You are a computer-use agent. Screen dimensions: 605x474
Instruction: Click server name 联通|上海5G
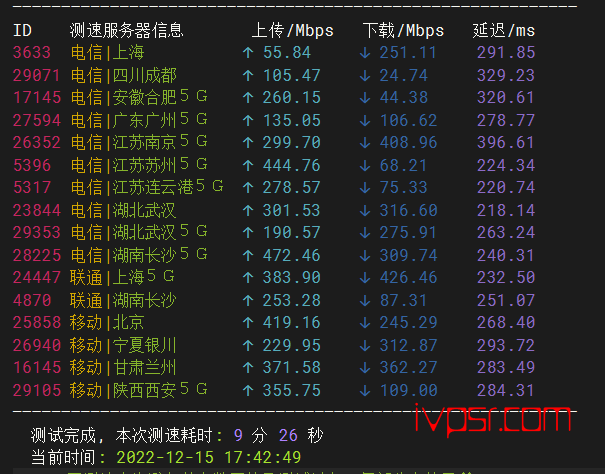click(122, 278)
